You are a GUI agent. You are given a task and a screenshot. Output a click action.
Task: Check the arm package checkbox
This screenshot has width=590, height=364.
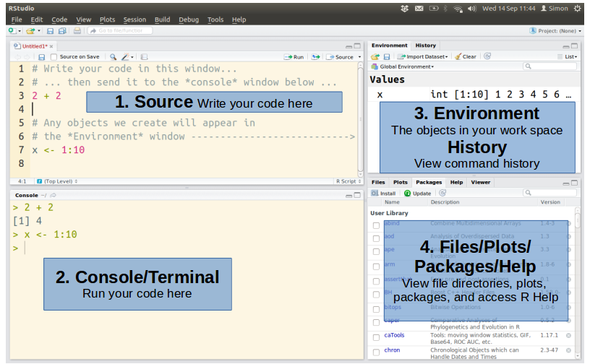tap(376, 266)
